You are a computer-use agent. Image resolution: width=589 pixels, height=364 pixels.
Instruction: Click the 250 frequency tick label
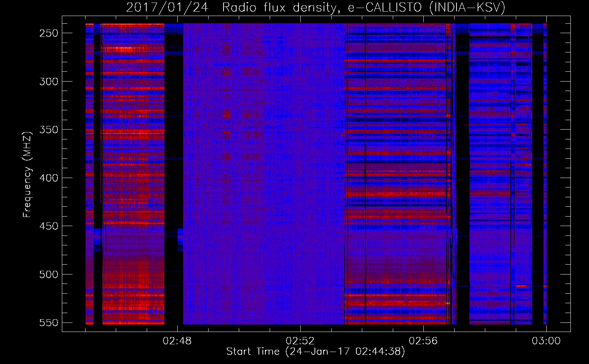coord(49,33)
